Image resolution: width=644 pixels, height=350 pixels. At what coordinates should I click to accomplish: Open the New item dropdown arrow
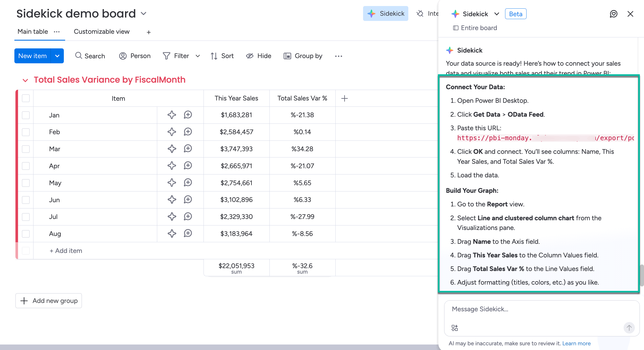tap(57, 56)
